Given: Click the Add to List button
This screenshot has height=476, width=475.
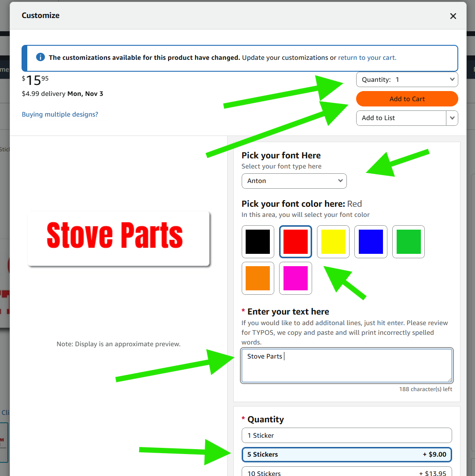Looking at the screenshot, I should [x=401, y=118].
